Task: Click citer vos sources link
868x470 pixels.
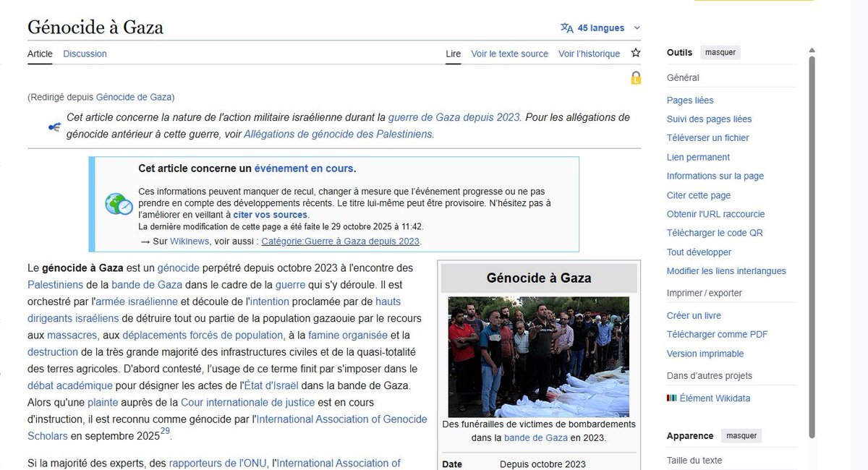Action: click(271, 215)
